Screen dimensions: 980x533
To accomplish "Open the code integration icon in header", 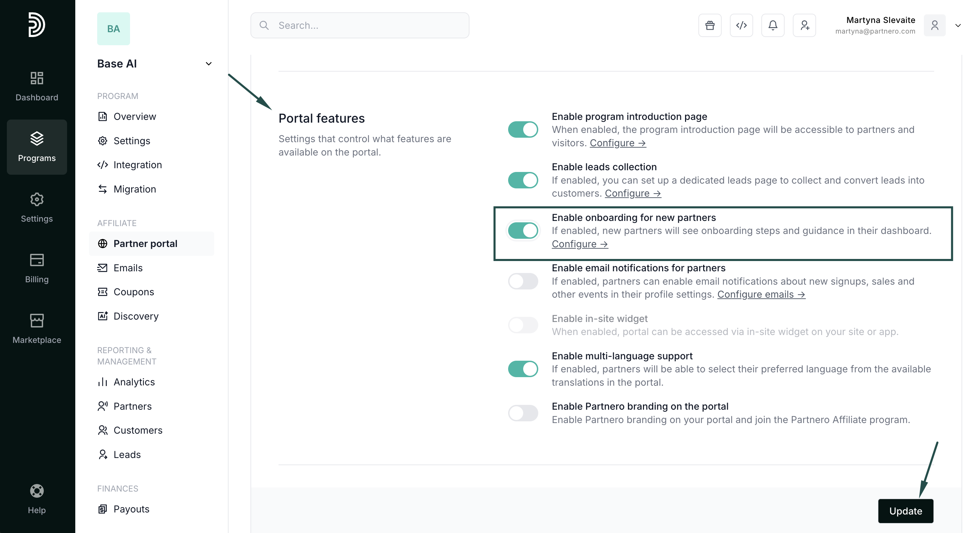I will pos(741,25).
